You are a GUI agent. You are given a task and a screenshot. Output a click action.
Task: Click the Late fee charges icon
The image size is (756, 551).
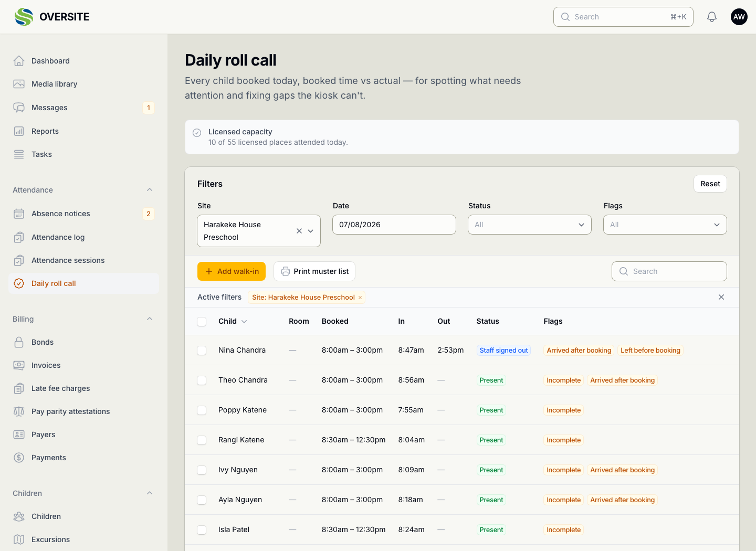coord(19,388)
